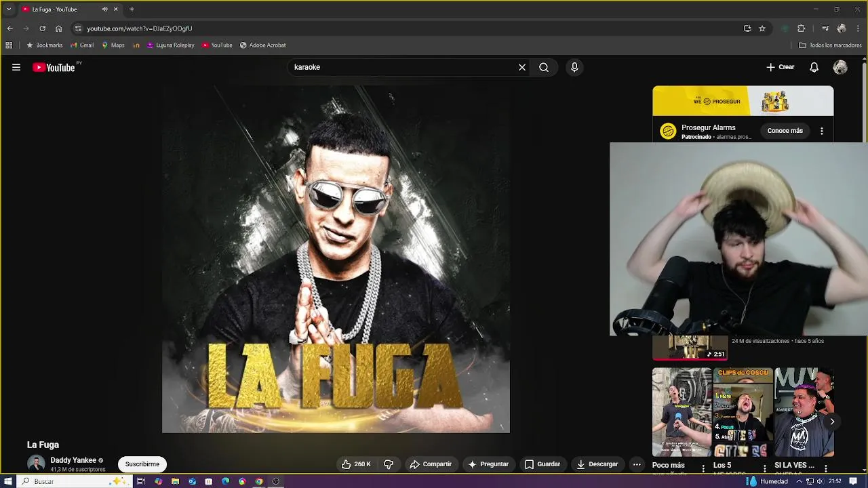Viewport: 868px width, 488px height.
Task: Open the Prosegur ad banner image
Action: pyautogui.click(x=743, y=101)
